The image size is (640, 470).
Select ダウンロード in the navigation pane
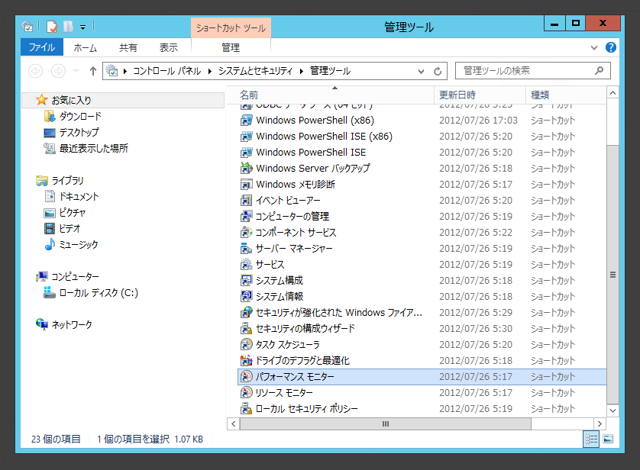click(x=73, y=116)
